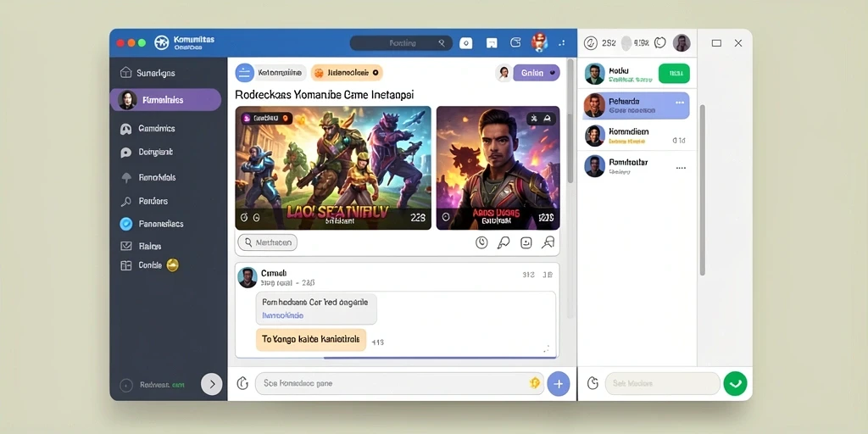This screenshot has height=434, width=868.
Task: Click the rounded square icon in blue toolbar
Action: tap(515, 42)
